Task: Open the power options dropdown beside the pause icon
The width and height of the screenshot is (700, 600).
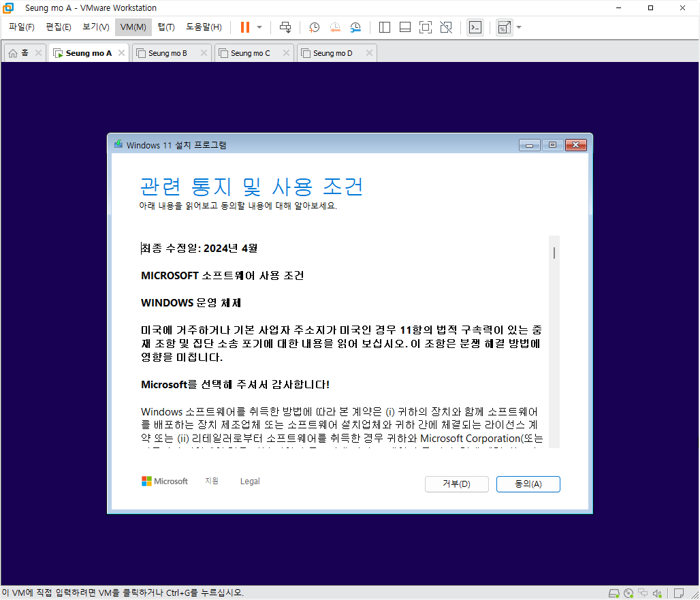Action: [x=259, y=27]
